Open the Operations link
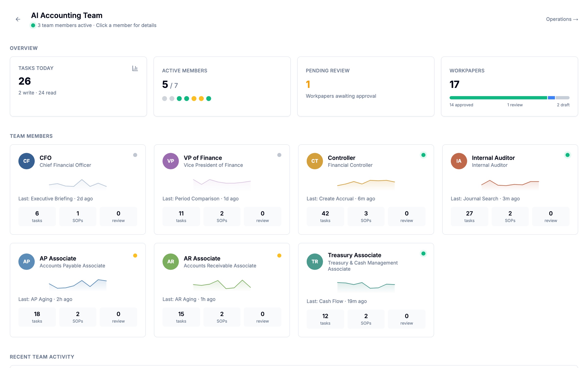This screenshot has height=368, width=588. click(x=562, y=19)
